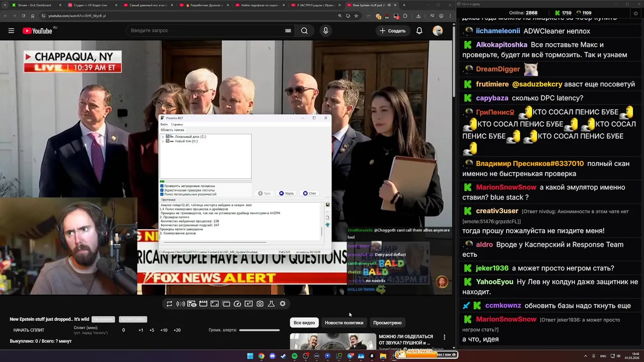Click the Стоп button in AVZ
Image resolution: width=644 pixels, height=362 pixels.
coord(309,193)
